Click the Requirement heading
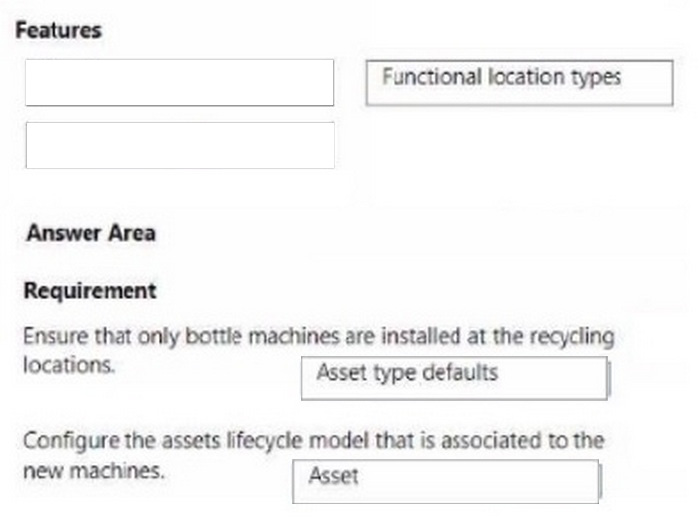Image resolution: width=700 pixels, height=531 pixels. coord(89,291)
